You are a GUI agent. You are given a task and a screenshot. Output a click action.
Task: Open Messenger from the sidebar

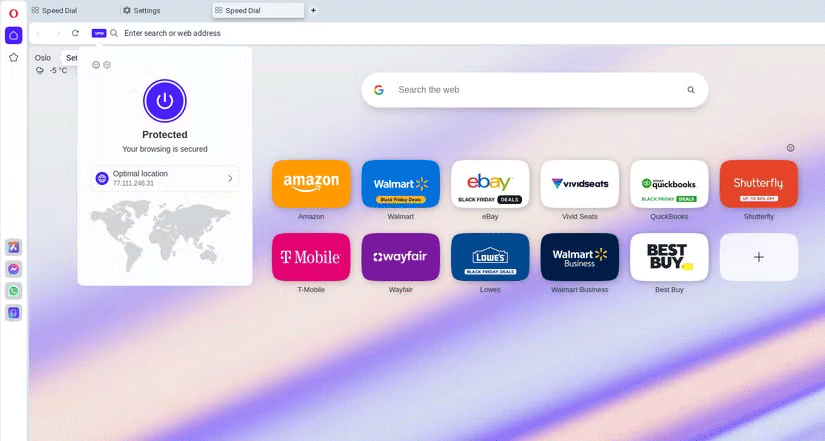[x=13, y=269]
